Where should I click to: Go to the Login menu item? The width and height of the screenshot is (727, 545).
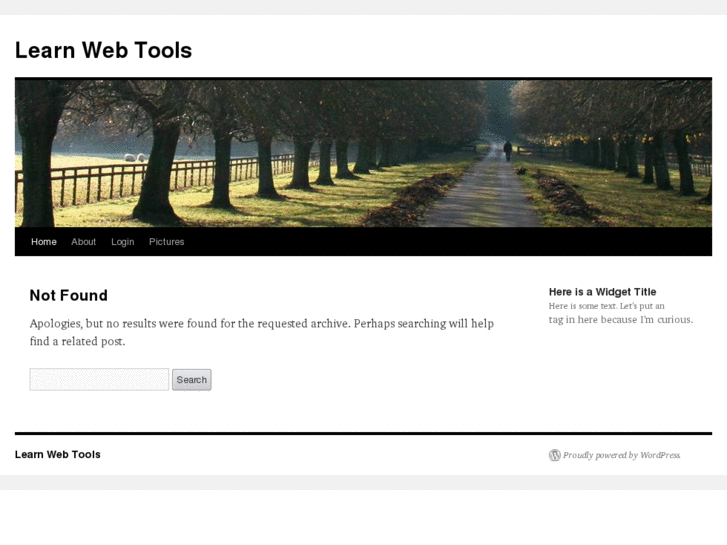click(122, 242)
